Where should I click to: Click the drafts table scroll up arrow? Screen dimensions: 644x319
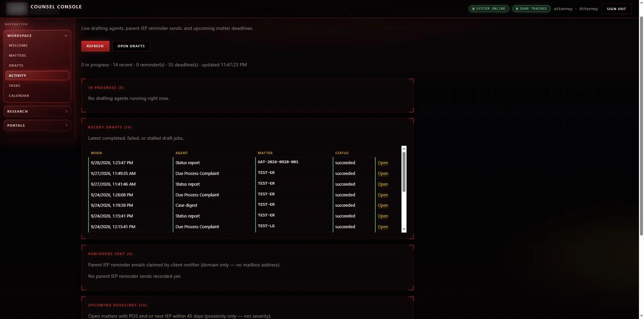(x=404, y=148)
